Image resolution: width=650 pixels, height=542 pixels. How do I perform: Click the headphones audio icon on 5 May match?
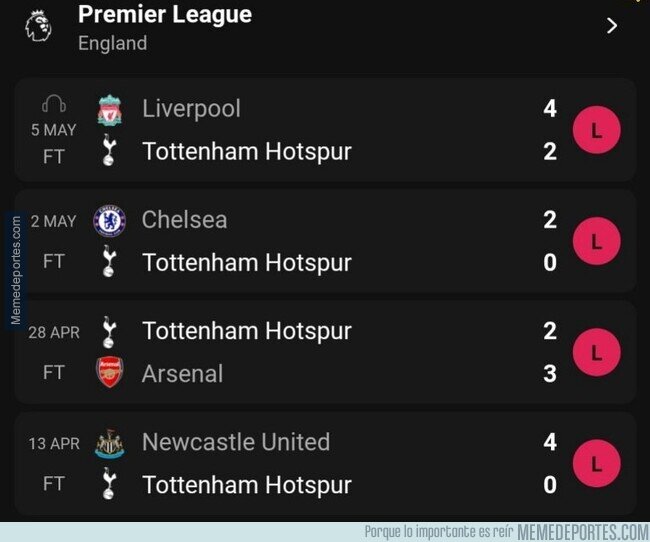coord(54,104)
